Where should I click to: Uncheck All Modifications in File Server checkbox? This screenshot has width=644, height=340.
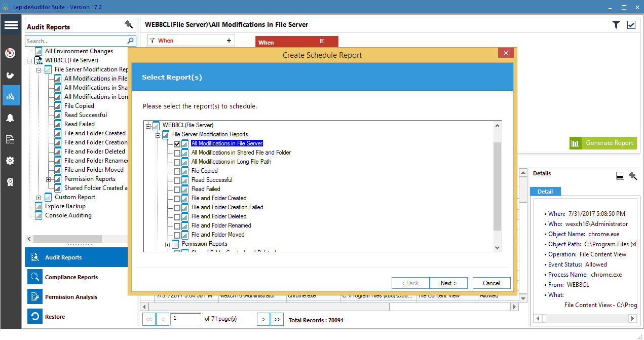(177, 144)
